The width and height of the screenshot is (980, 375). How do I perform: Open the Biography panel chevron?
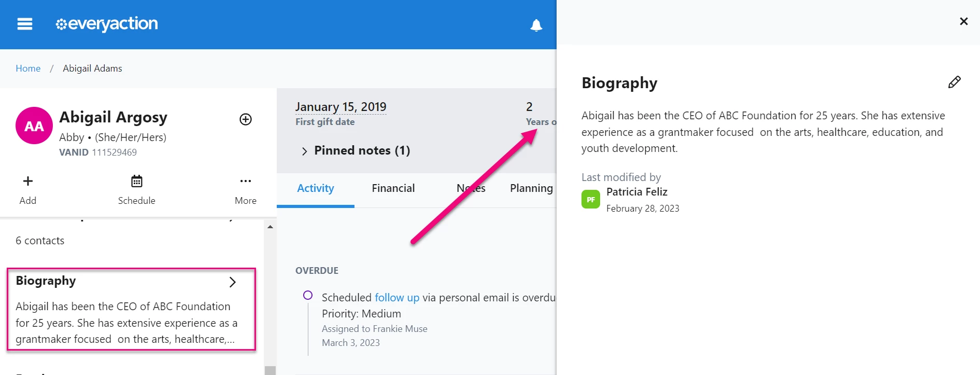[x=232, y=282]
